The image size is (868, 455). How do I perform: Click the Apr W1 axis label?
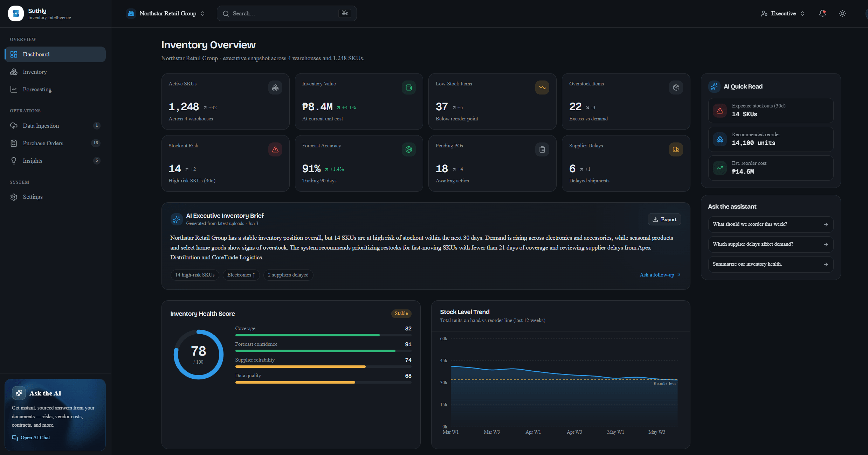[533, 432]
